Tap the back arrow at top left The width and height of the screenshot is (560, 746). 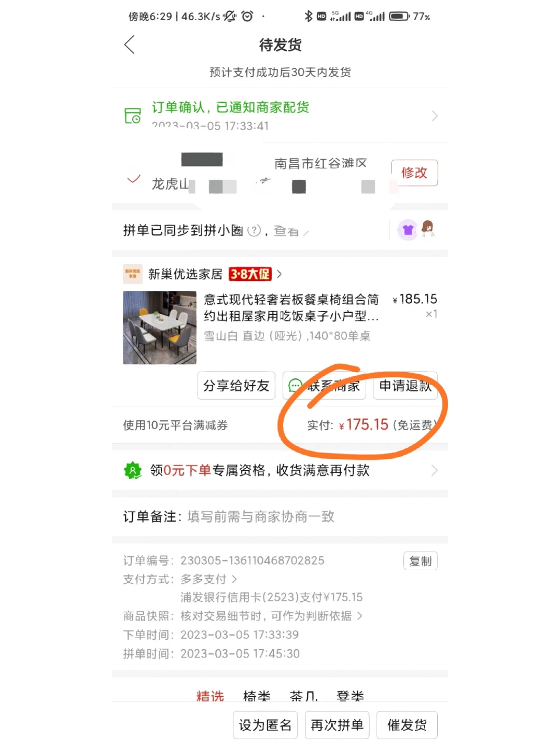(130, 45)
